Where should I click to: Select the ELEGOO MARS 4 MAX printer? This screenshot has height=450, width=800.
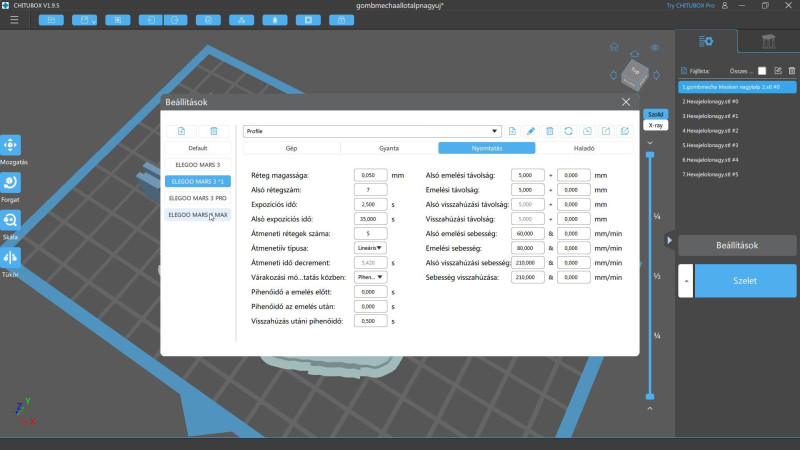(197, 215)
